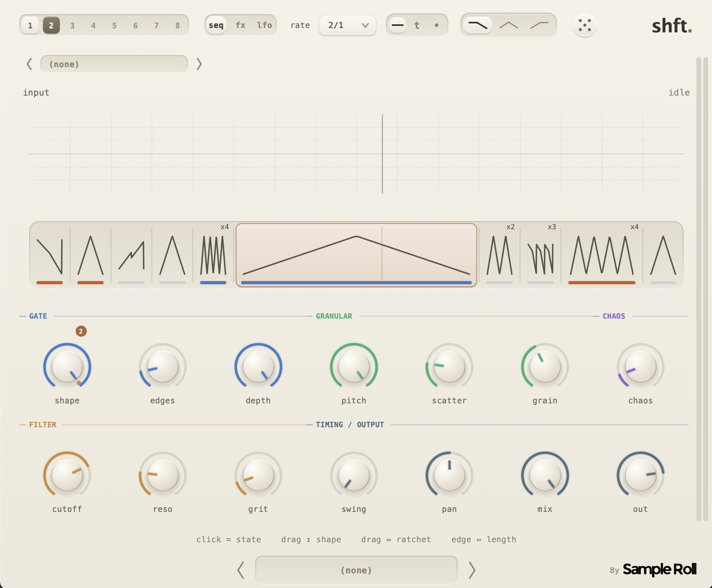Switch to the fx tab
The image size is (712, 588).
[x=241, y=25]
